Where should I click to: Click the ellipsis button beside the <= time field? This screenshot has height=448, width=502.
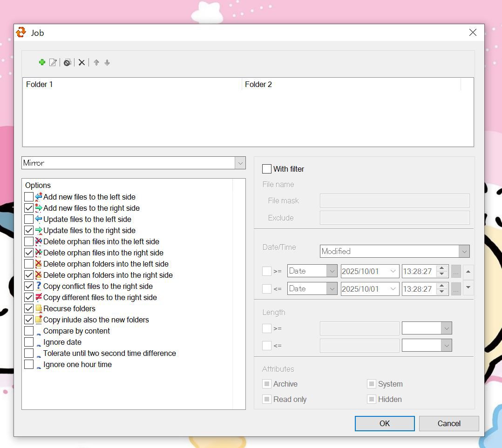point(456,289)
